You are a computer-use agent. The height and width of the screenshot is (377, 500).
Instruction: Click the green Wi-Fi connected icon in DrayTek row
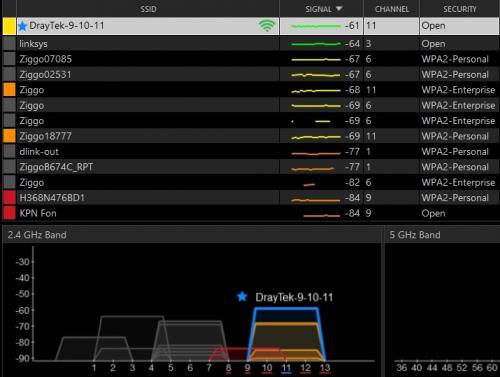[267, 26]
